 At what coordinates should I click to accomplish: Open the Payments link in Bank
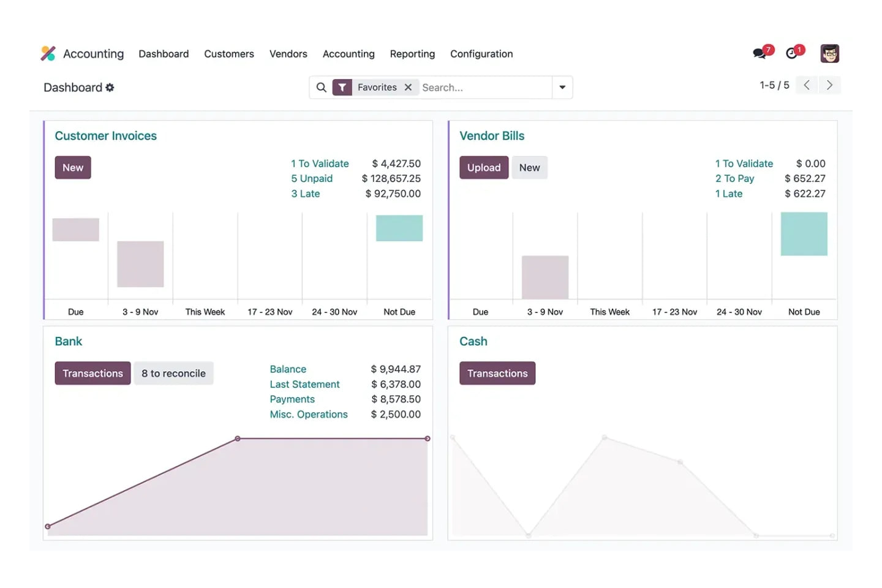coord(292,399)
